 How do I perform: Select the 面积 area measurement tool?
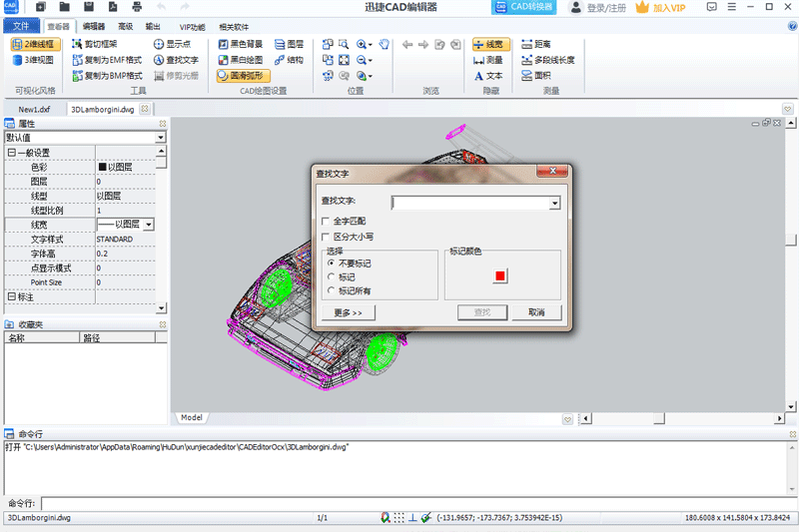pyautogui.click(x=536, y=76)
